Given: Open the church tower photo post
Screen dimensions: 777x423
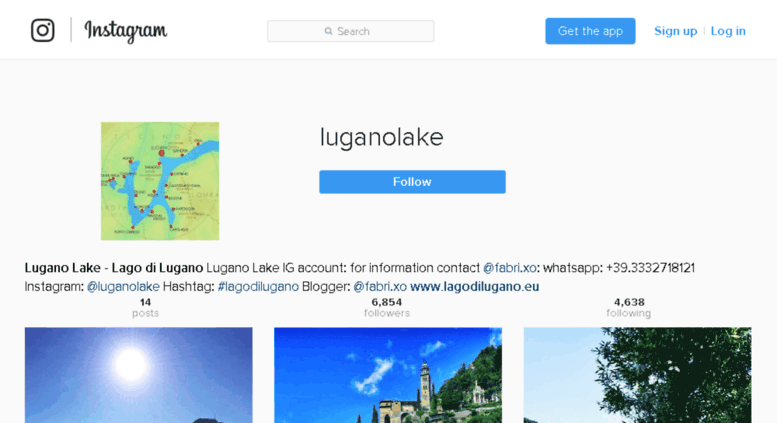Looking at the screenshot, I should 388,375.
